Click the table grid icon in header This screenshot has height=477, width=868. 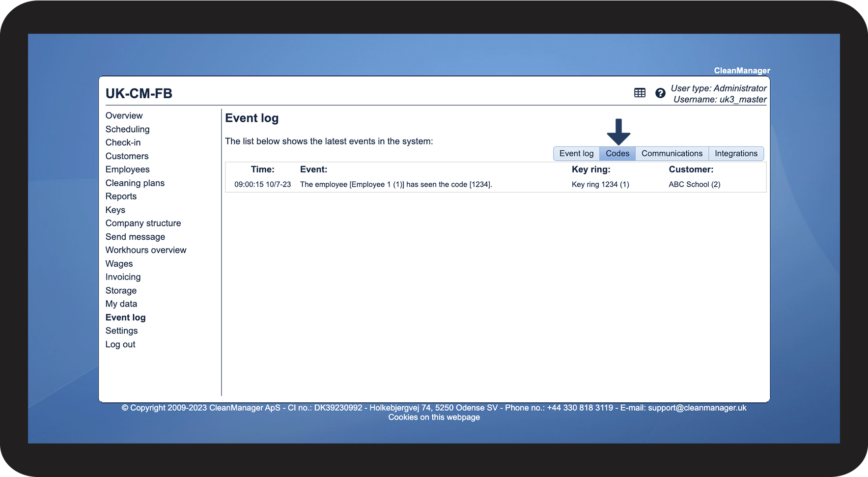640,93
